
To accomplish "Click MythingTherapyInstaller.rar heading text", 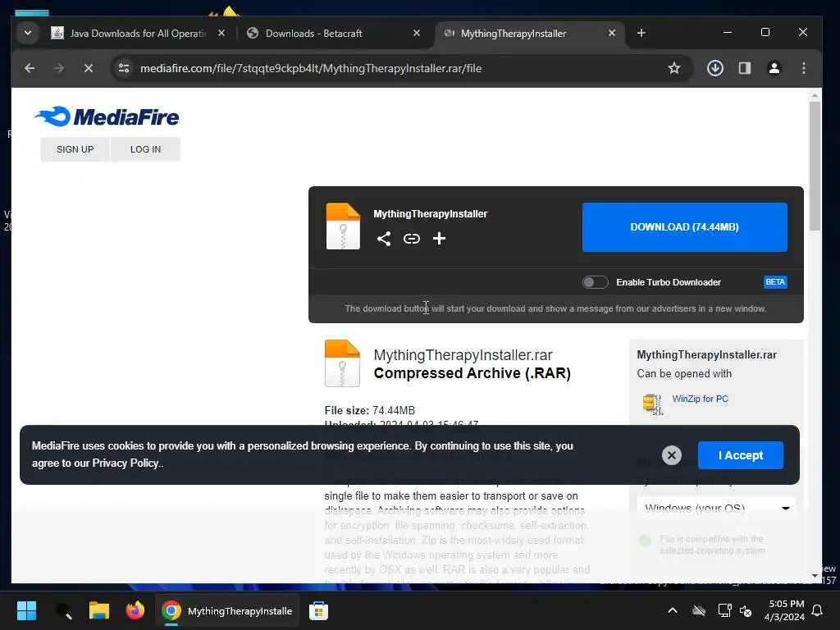I will 463,355.
